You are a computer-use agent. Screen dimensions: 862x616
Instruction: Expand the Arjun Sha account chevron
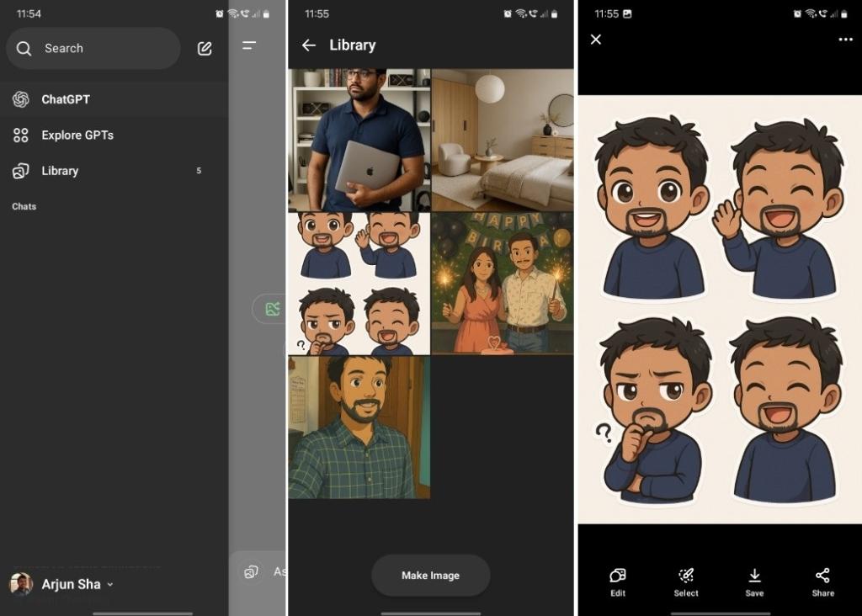click(x=113, y=584)
